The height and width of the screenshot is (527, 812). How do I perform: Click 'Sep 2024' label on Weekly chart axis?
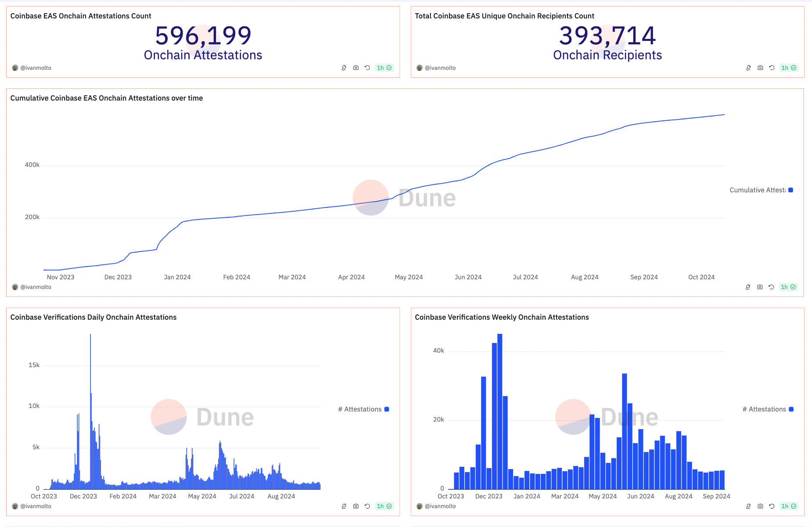point(716,496)
